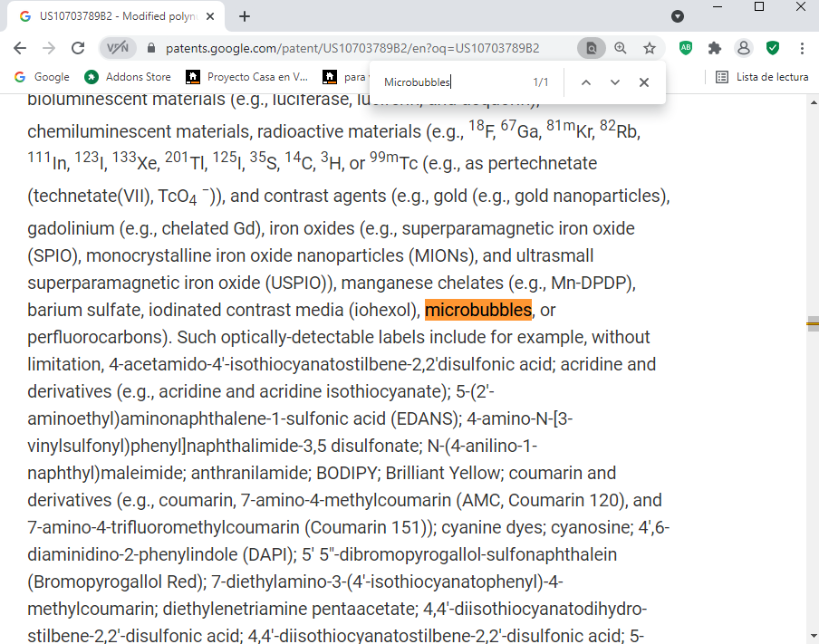
Task: Close the find-in-page bar
Action: (644, 82)
